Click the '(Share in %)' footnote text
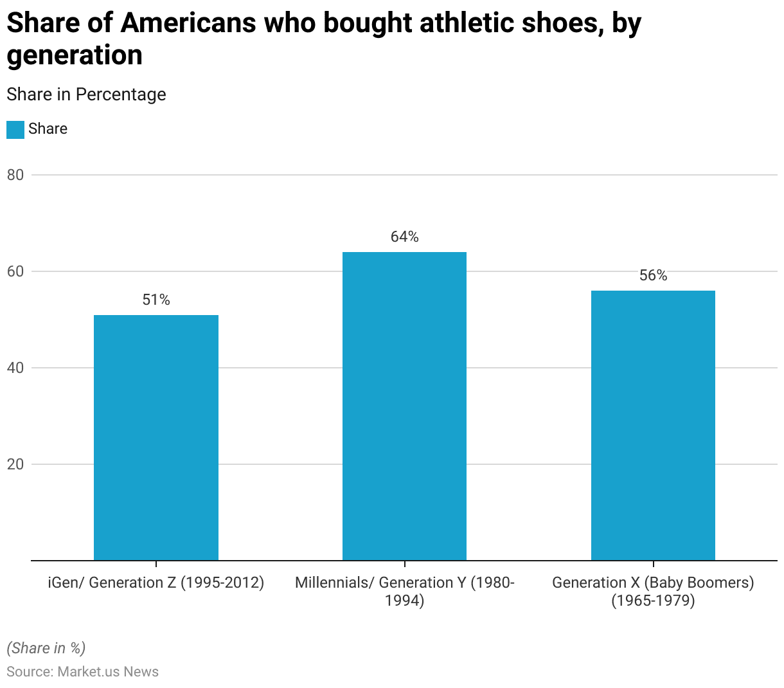This screenshot has height=688, width=784. point(46,647)
